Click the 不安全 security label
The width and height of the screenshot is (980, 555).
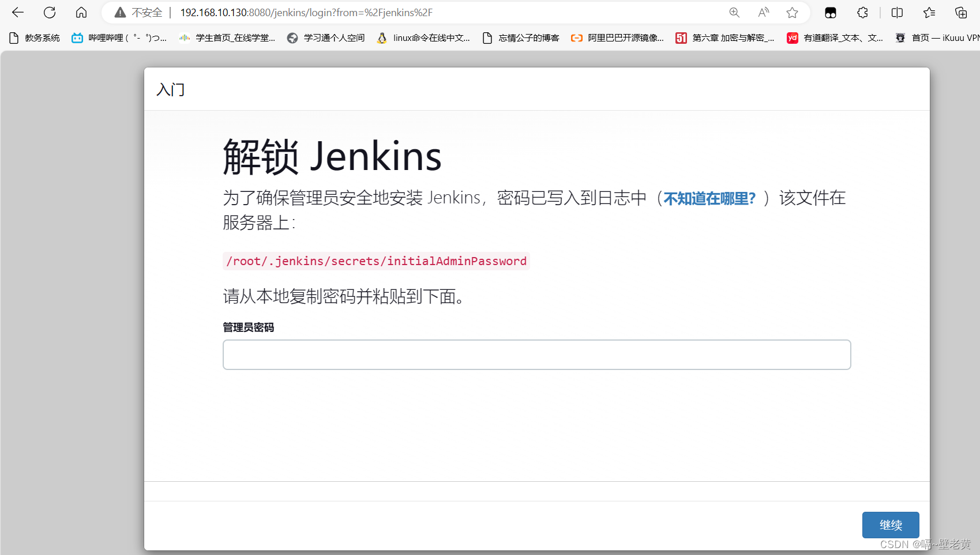coord(147,13)
